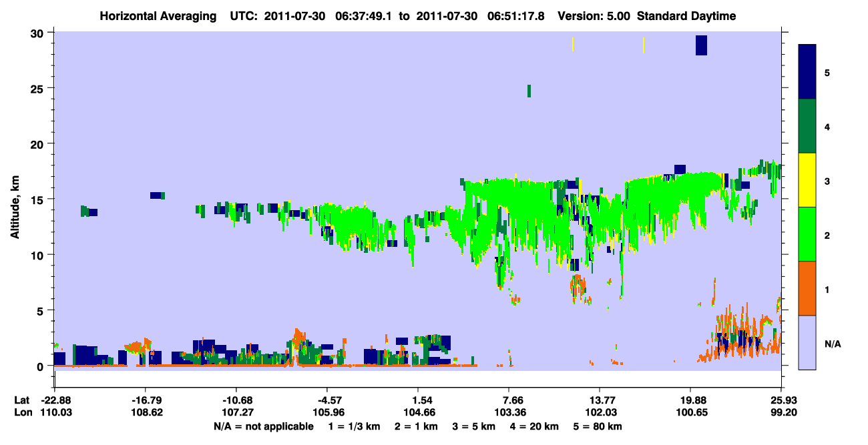
Task: Click the small green feature near 25 km altitude
Action: (x=529, y=91)
